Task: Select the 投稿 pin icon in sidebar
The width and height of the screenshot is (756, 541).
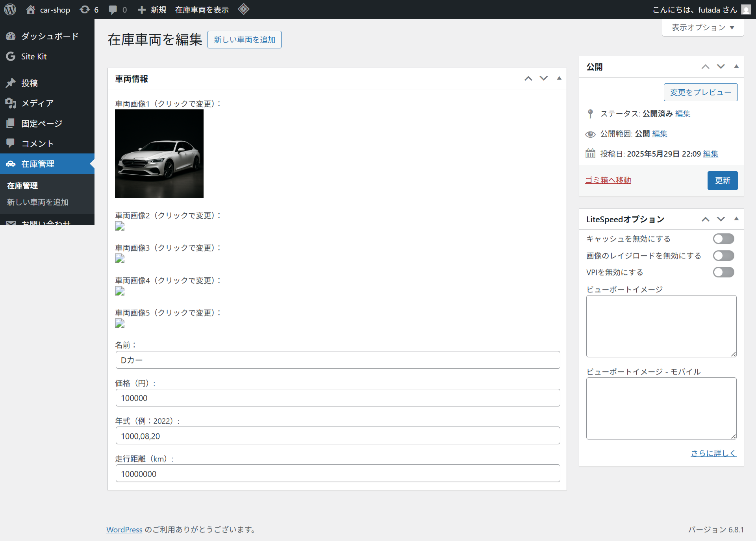Action: pos(11,83)
